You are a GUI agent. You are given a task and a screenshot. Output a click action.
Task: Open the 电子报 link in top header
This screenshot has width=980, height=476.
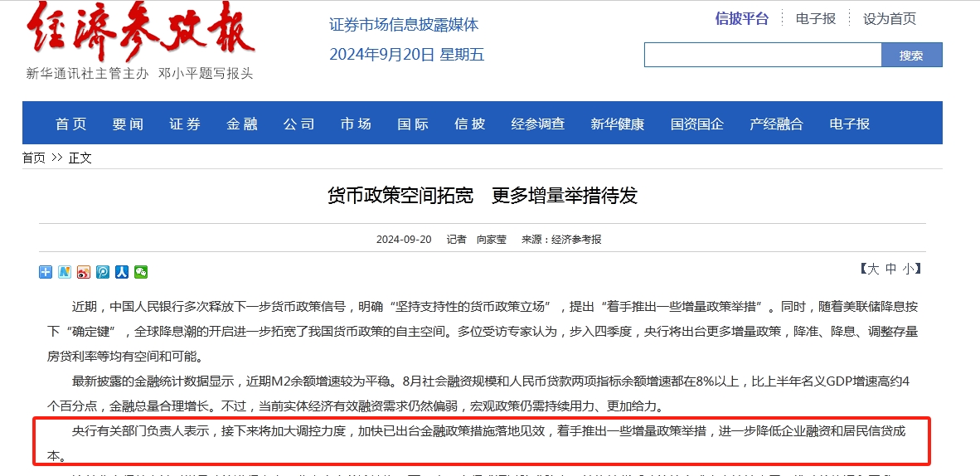point(816,19)
